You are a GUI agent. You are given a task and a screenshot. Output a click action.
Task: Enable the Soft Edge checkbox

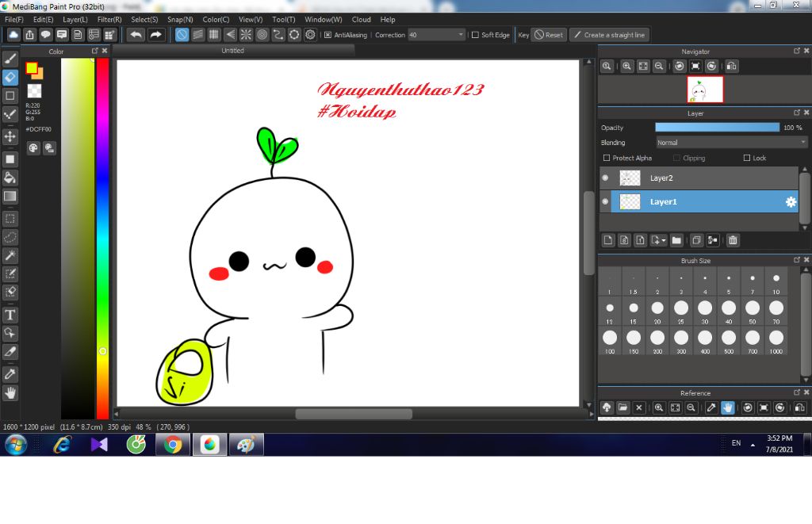pyautogui.click(x=475, y=35)
